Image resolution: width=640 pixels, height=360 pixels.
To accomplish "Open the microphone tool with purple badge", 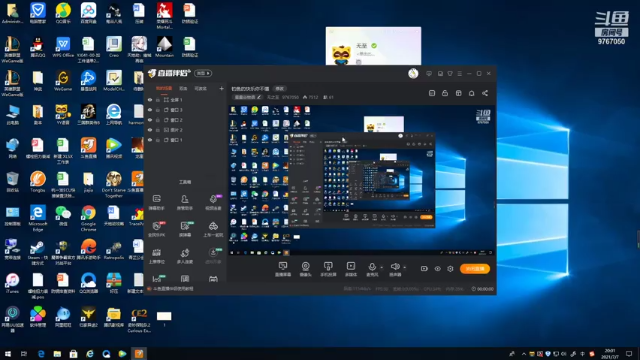I will 213,202.
